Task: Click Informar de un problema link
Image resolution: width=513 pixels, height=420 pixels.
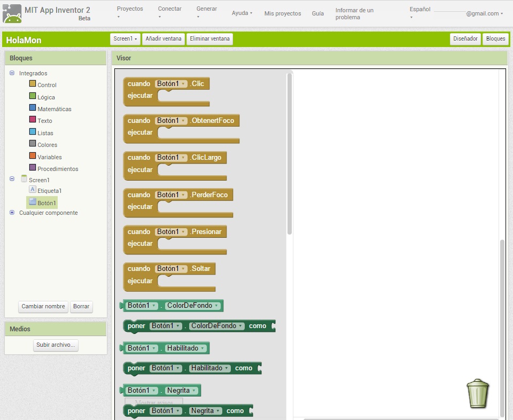Action: click(354, 14)
